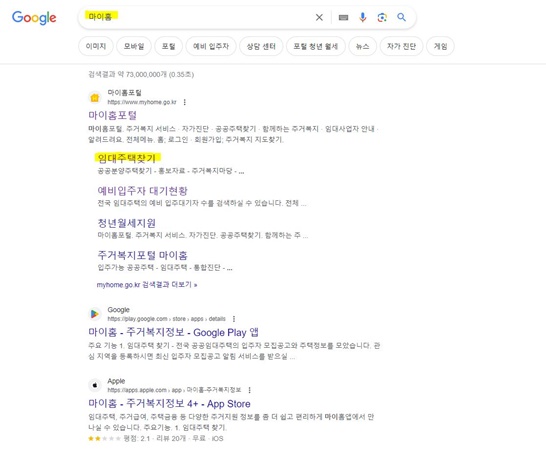Click the Apple site name label
This screenshot has height=449, width=546.
click(116, 381)
